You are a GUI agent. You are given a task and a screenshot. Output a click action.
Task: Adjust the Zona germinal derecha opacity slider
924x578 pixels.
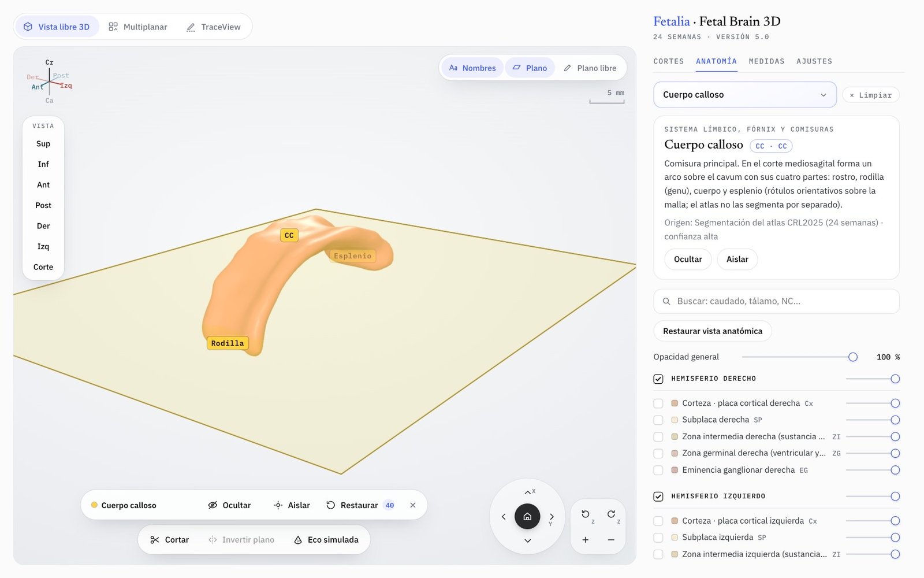873,454
